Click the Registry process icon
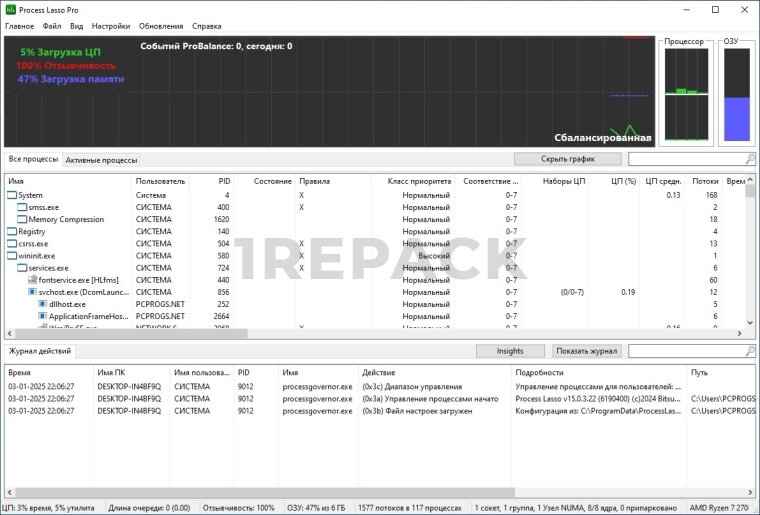The height and width of the screenshot is (515, 760). tap(12, 231)
